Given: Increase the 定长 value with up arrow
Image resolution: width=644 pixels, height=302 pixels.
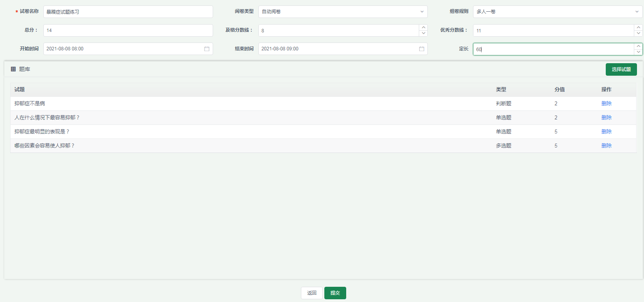Looking at the screenshot, I should point(638,46).
